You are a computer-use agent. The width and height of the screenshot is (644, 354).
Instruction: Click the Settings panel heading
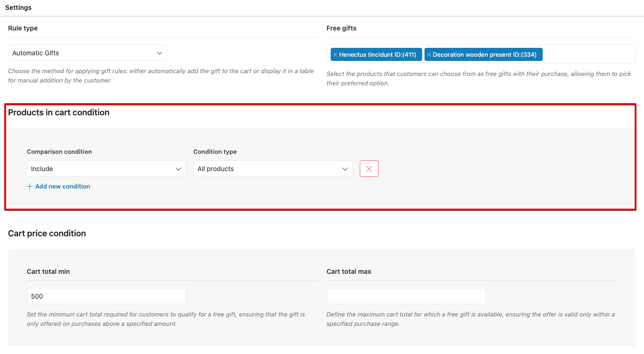pos(18,8)
